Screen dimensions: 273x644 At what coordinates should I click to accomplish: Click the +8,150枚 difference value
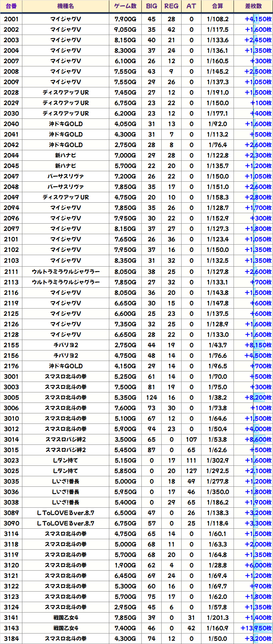tap(258, 345)
